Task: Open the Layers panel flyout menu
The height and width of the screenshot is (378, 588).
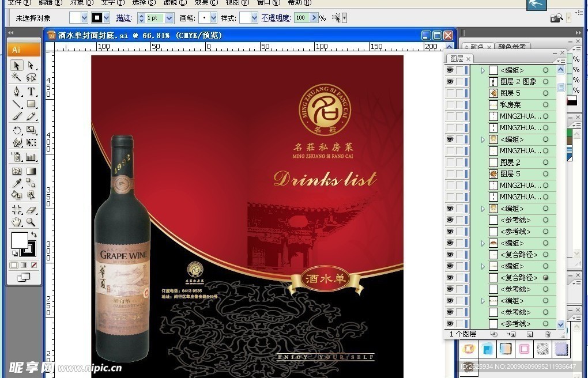Action: pyautogui.click(x=561, y=61)
